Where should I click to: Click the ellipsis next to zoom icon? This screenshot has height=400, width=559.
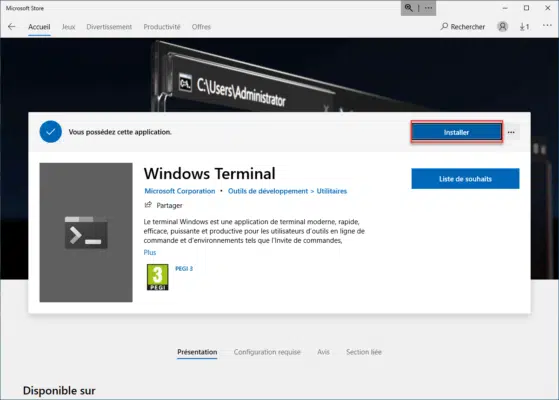(x=428, y=8)
